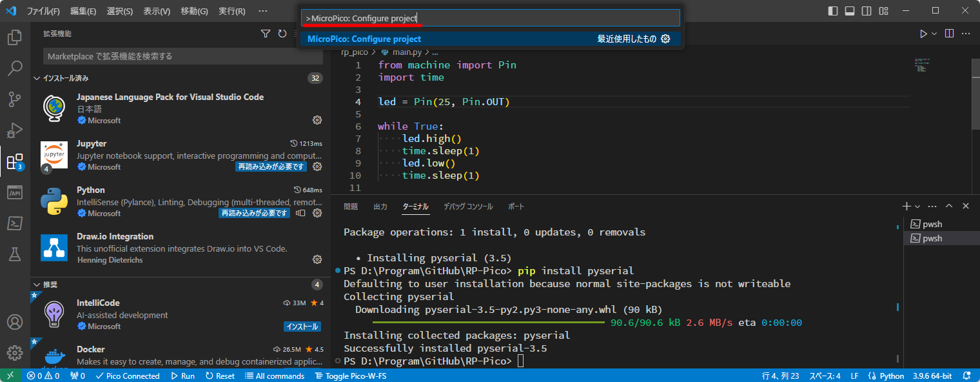980x382 pixels.
Task: Open Source Control from the activity bar
Action: point(14,99)
